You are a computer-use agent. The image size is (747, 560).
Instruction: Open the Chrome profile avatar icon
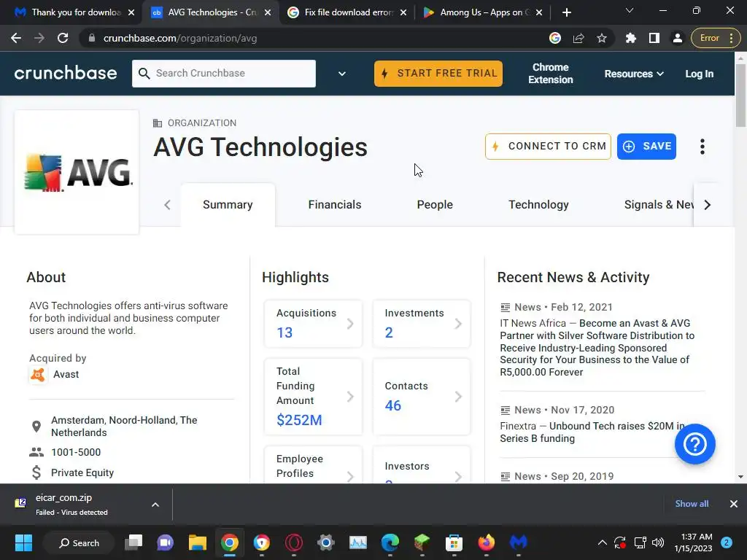pos(678,38)
